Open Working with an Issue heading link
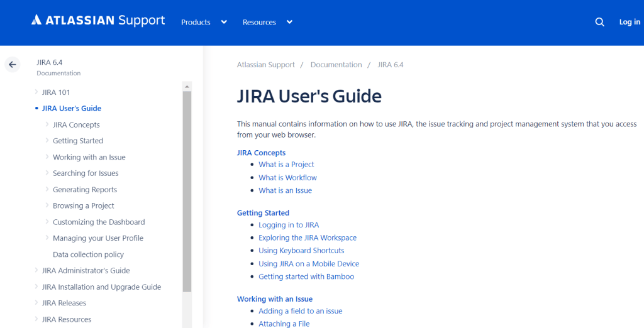Viewport: 644px width, 328px height. tap(275, 299)
